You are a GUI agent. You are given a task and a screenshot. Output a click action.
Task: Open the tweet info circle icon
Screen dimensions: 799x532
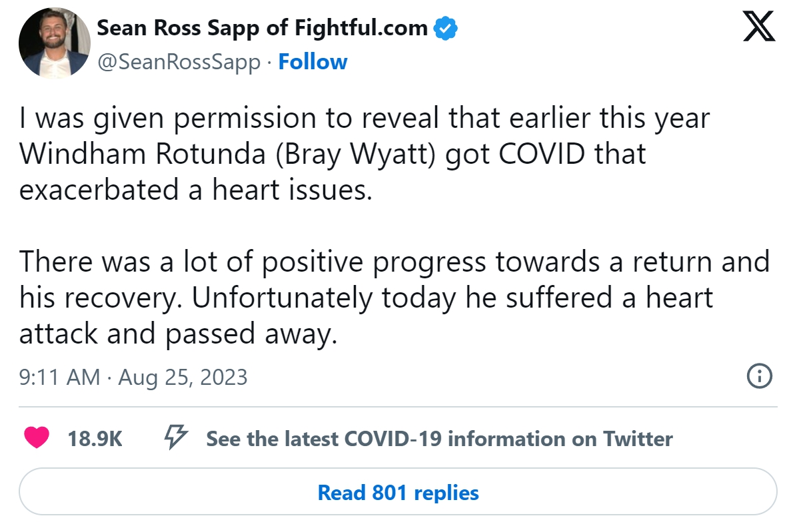click(x=760, y=376)
